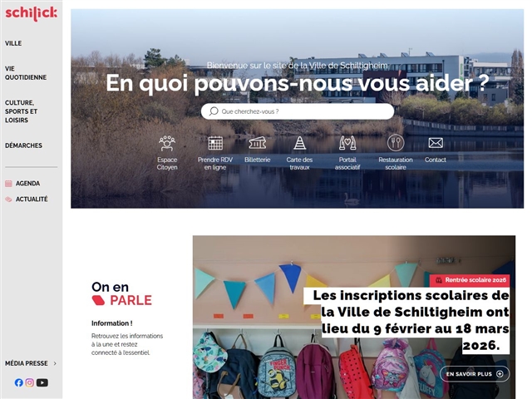Open the YouTube icon in sidebar
532x399 pixels.
tap(42, 382)
